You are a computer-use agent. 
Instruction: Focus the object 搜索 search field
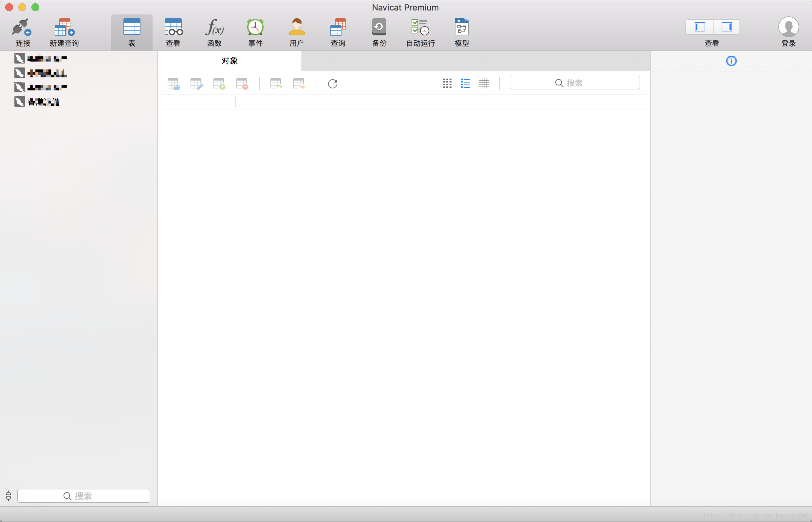(575, 83)
